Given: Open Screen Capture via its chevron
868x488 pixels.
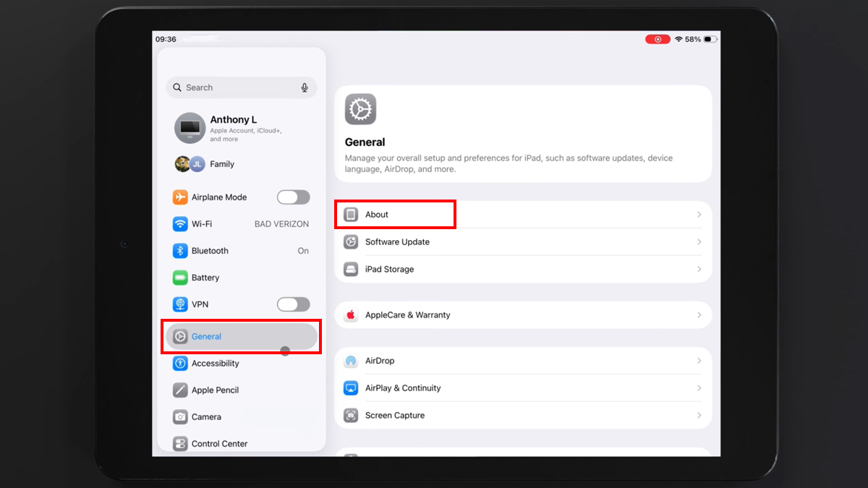Looking at the screenshot, I should [699, 416].
